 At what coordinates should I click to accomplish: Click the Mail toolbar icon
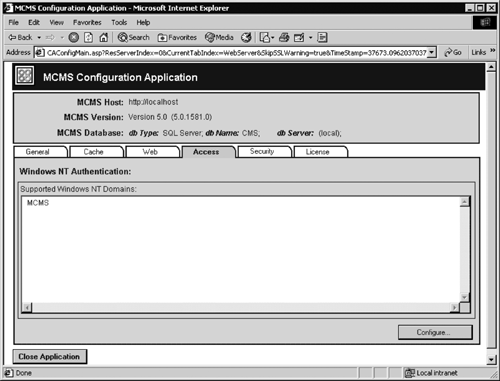267,37
